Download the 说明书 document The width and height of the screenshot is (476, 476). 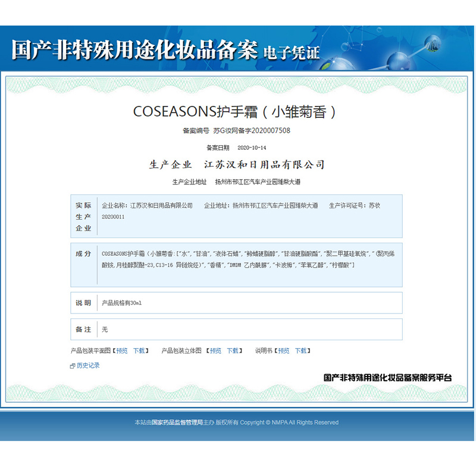[301, 351]
